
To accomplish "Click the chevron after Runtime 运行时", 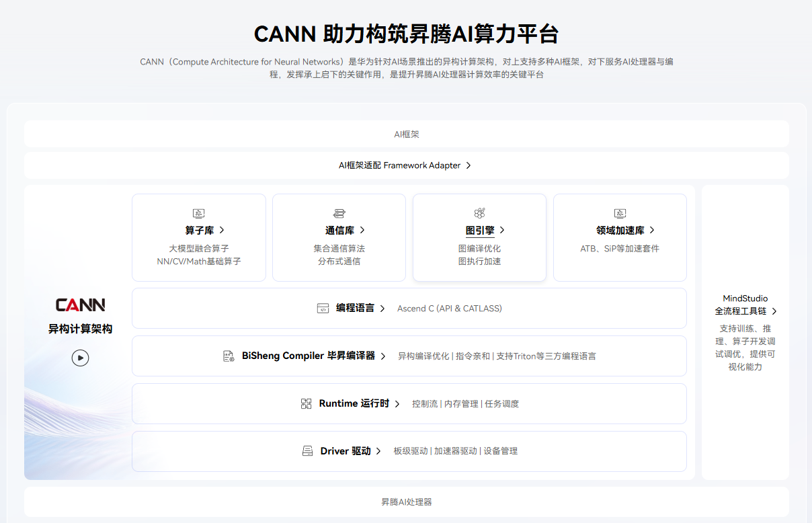I will tap(397, 404).
